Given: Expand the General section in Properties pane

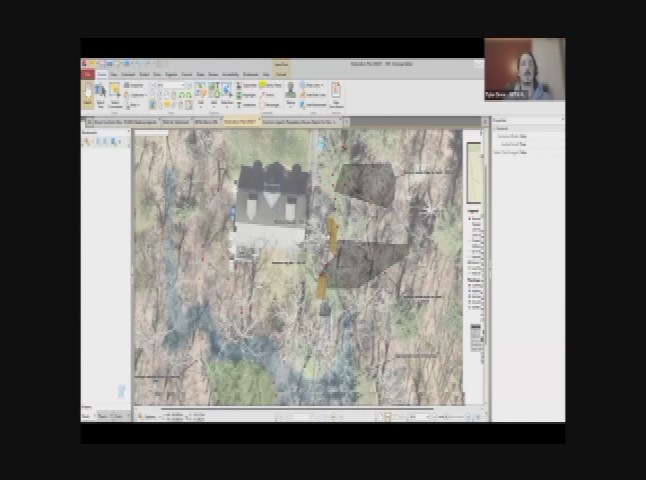Looking at the screenshot, I should click(x=494, y=129).
